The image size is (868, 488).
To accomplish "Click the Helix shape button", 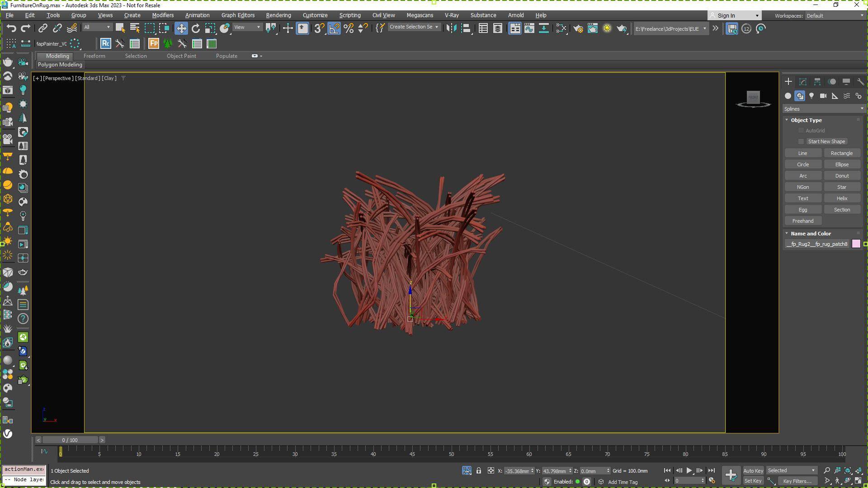I will pos(841,198).
